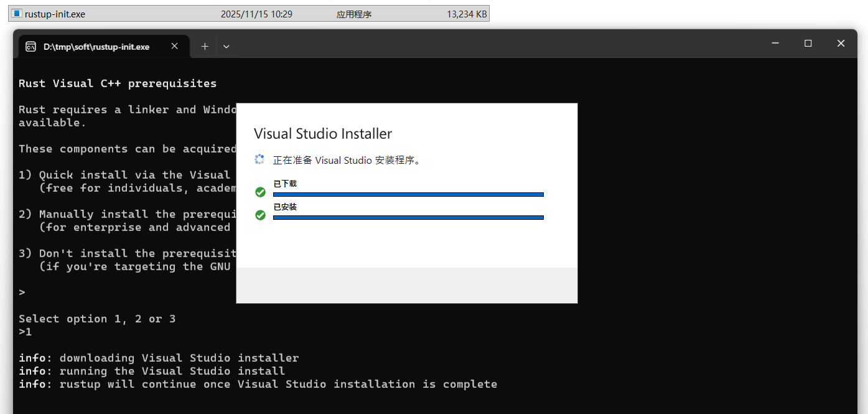Click the rustup-init.exe file icon in file list
This screenshot has width=868, height=414.
tap(17, 14)
